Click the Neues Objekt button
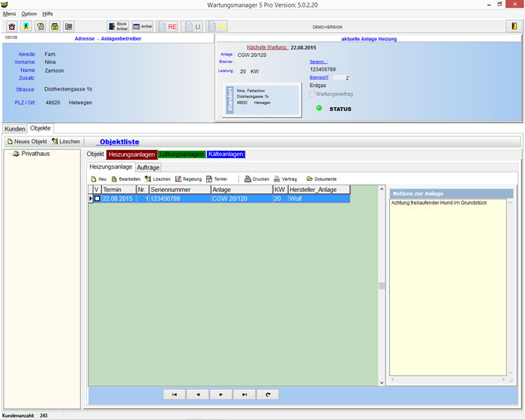 (27, 142)
